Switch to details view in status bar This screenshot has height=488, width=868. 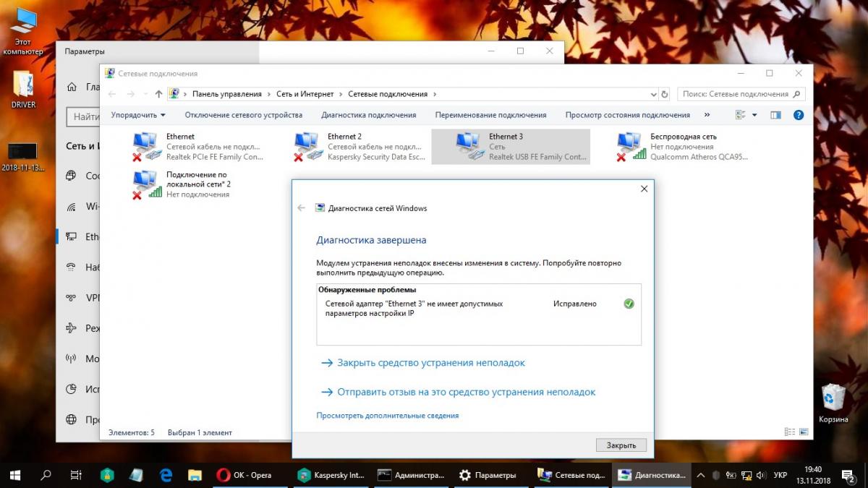click(789, 432)
